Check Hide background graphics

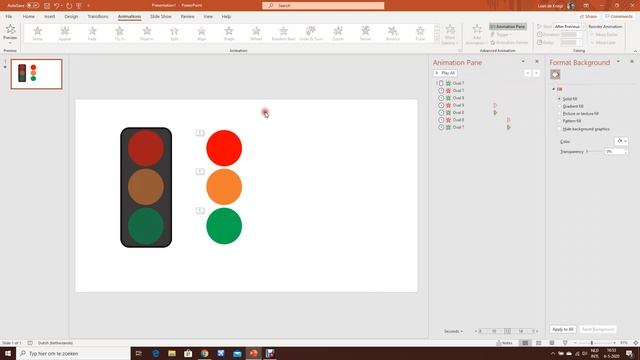584,129
